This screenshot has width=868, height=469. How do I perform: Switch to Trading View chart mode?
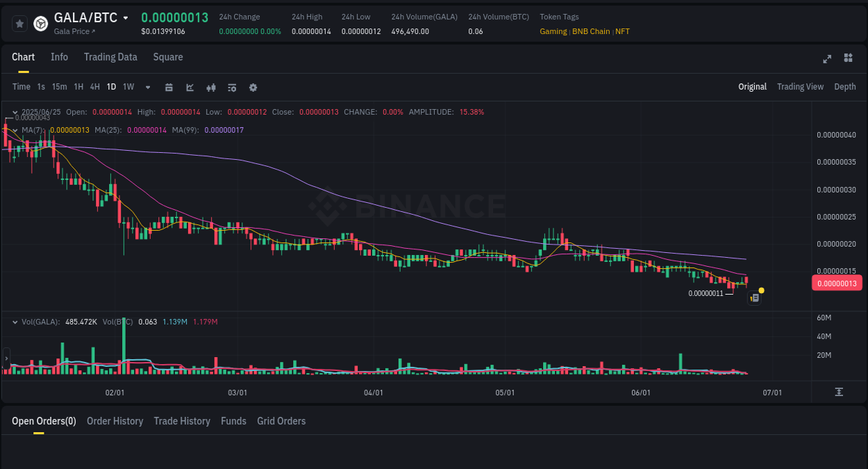(x=800, y=87)
